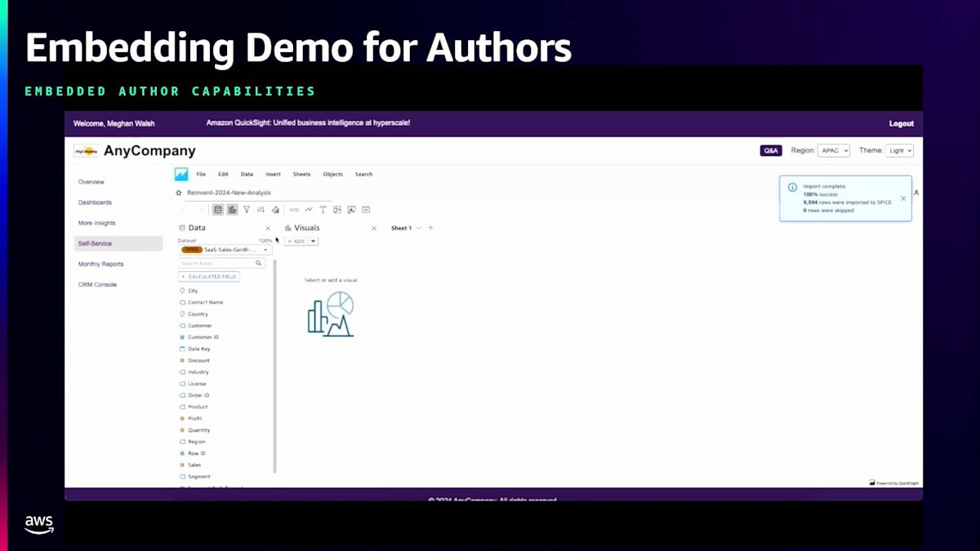
Task: Open the Filter funnel tool
Action: click(247, 210)
